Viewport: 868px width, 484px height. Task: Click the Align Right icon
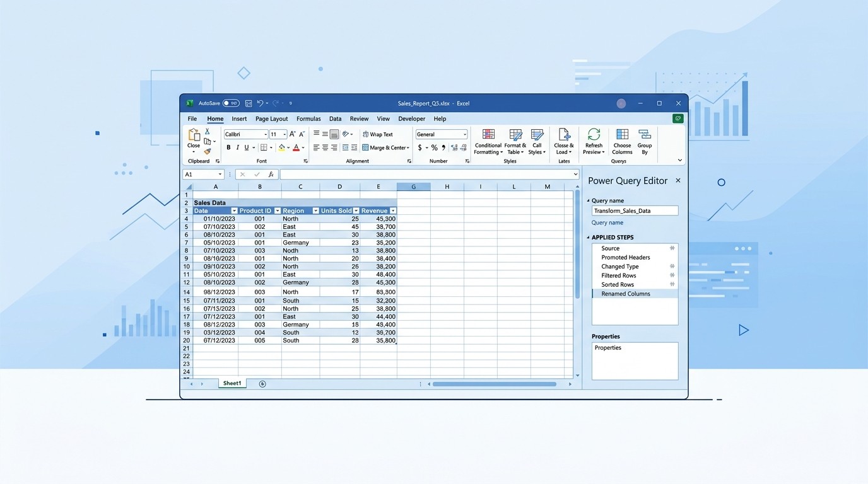[334, 147]
